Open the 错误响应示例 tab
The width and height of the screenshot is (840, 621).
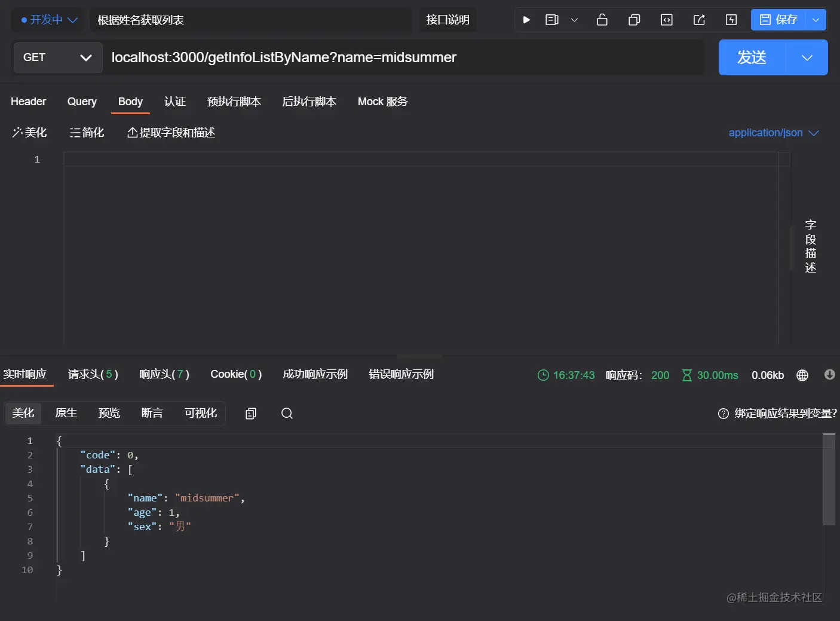(401, 374)
